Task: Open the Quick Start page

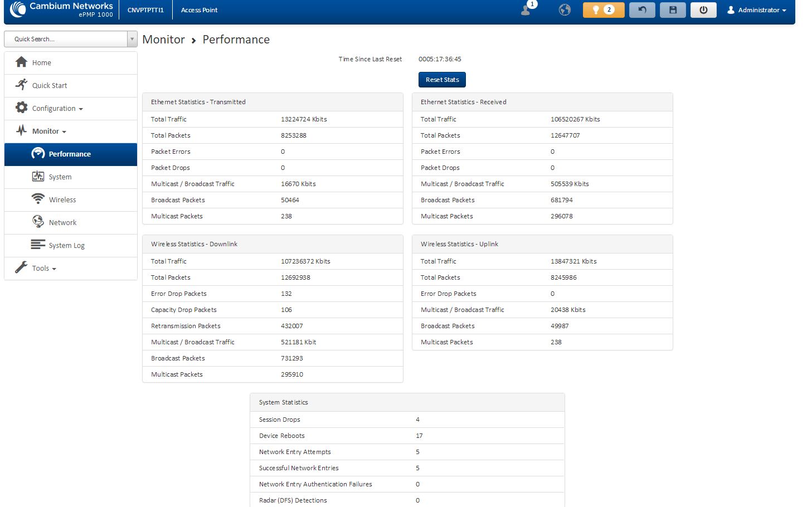Action: coord(49,86)
